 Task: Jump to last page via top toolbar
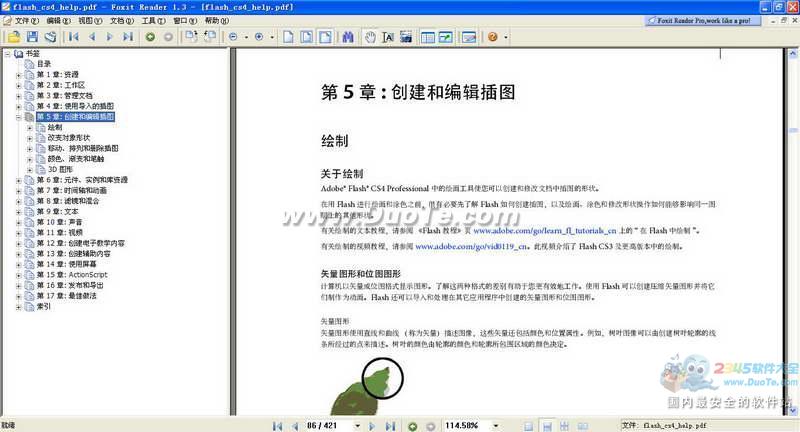(x=128, y=37)
